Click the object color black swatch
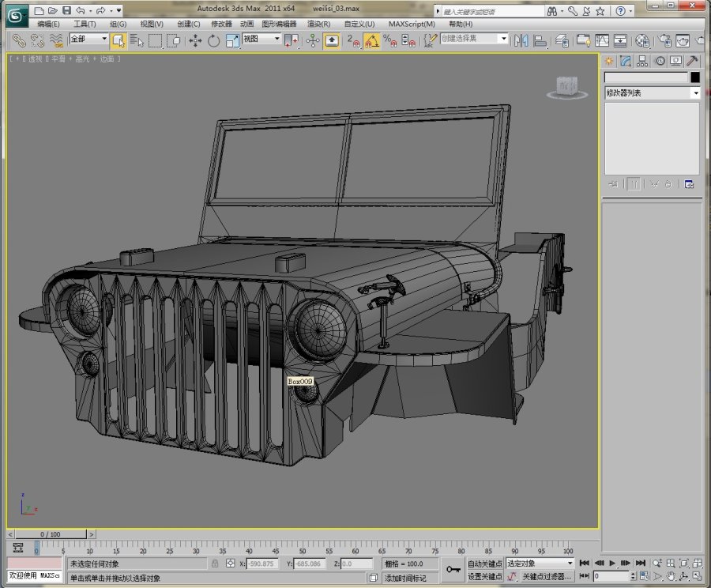Screen dimensions: 711x588 click(x=695, y=77)
